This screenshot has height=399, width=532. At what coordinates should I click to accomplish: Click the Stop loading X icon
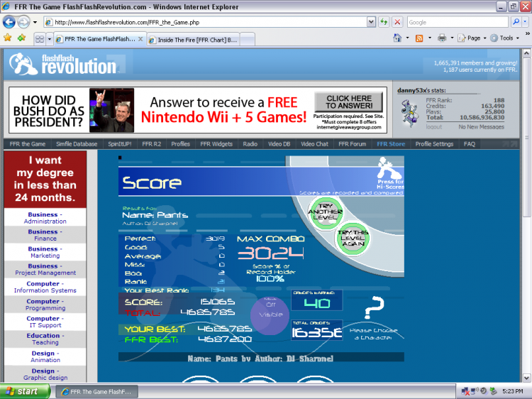point(397,22)
